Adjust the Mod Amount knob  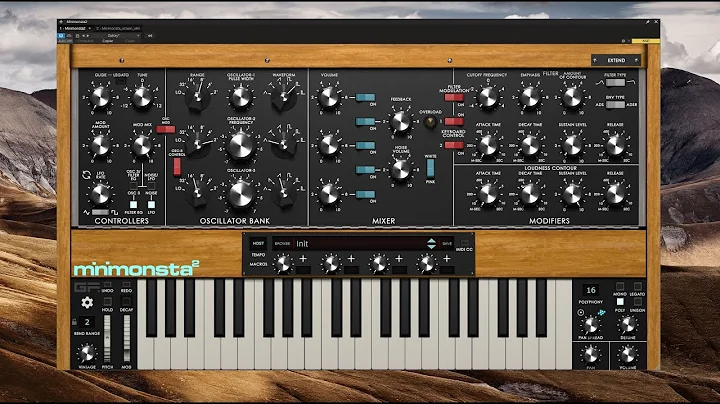tap(100, 146)
